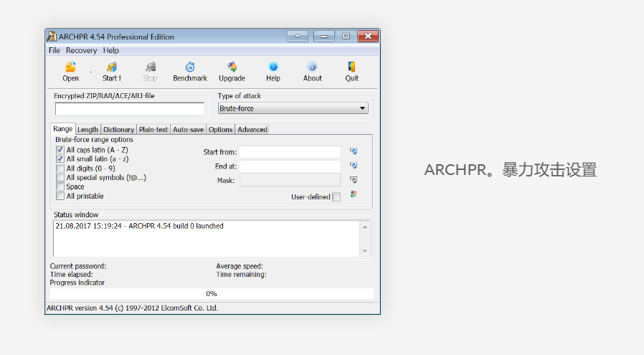Open user-defined charset editor icon
644x355 pixels.
pyautogui.click(x=354, y=194)
